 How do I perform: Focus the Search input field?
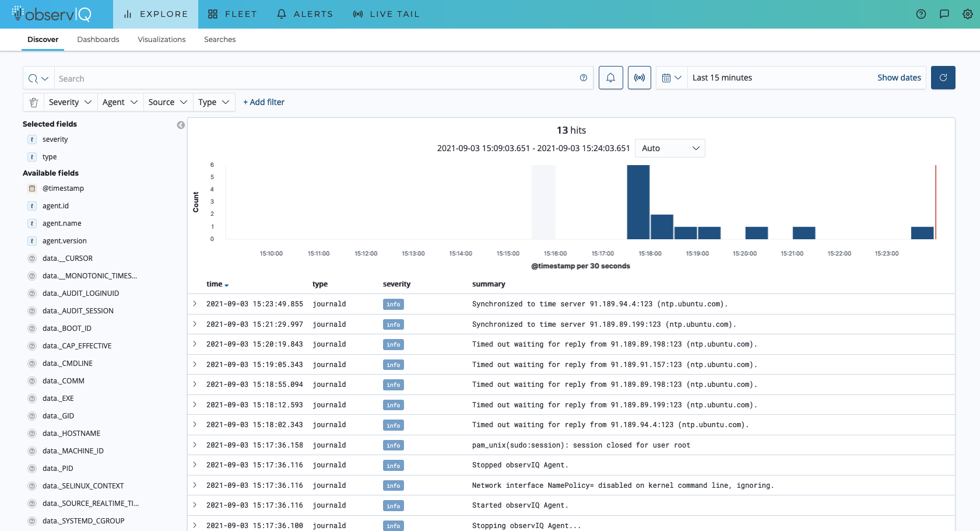(x=315, y=78)
